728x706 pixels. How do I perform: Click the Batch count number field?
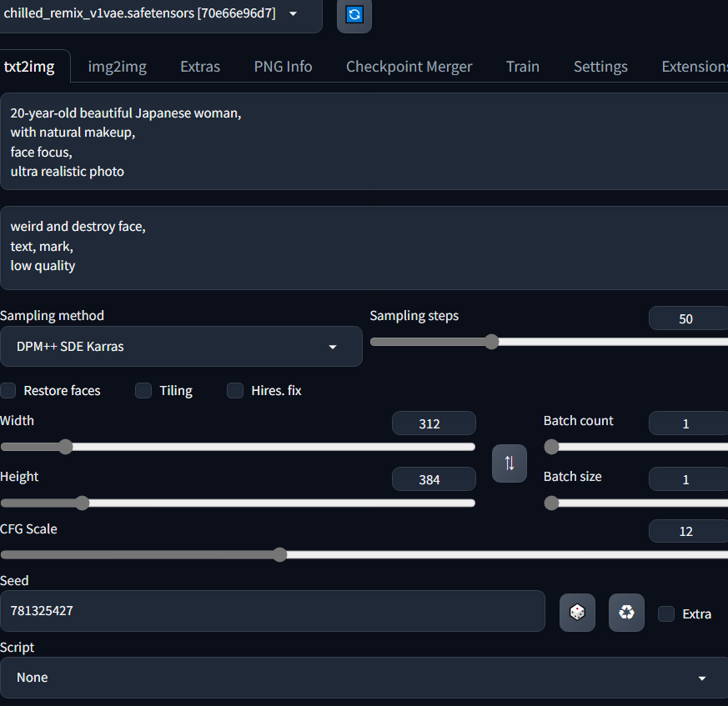688,423
